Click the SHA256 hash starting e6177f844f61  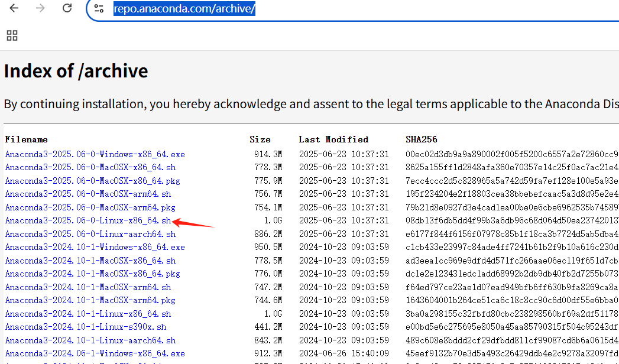(512, 234)
